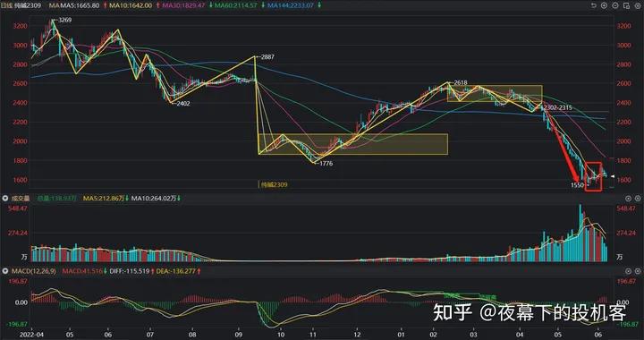
Task: Click the 1776 low price label
Action: [x=326, y=164]
